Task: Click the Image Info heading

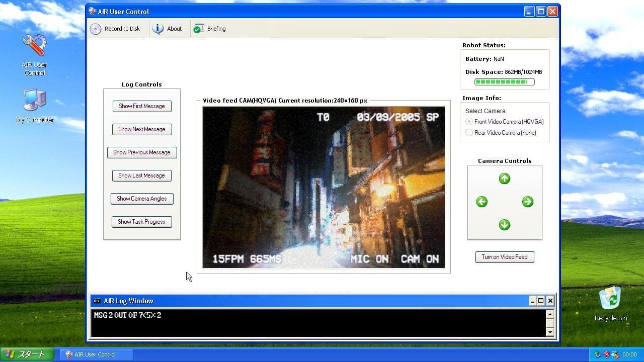Action: click(x=481, y=98)
